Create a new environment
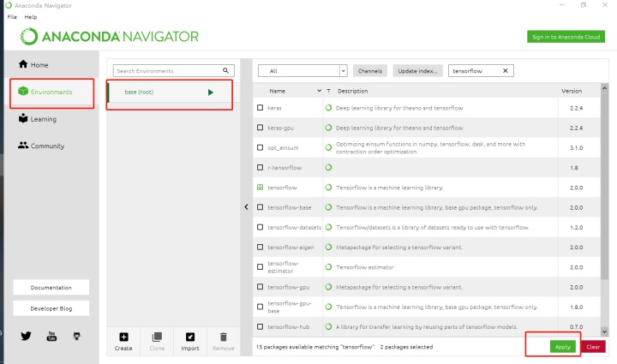The width and height of the screenshot is (617, 364). [x=123, y=341]
